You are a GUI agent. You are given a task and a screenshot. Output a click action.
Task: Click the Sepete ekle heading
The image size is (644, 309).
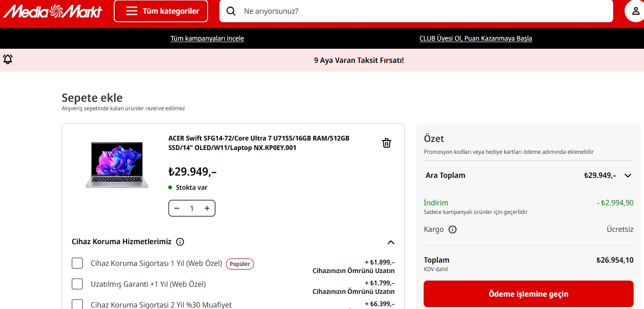tap(92, 98)
